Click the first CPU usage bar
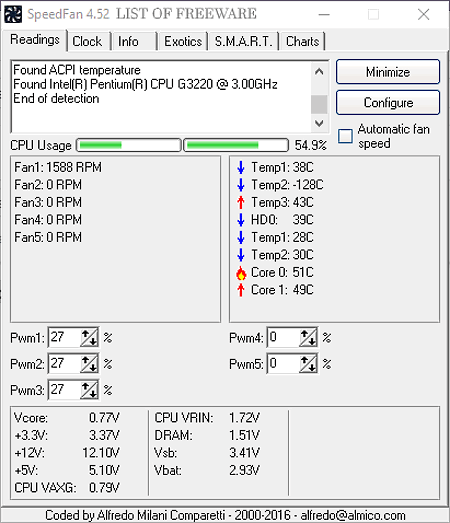 [x=129, y=145]
